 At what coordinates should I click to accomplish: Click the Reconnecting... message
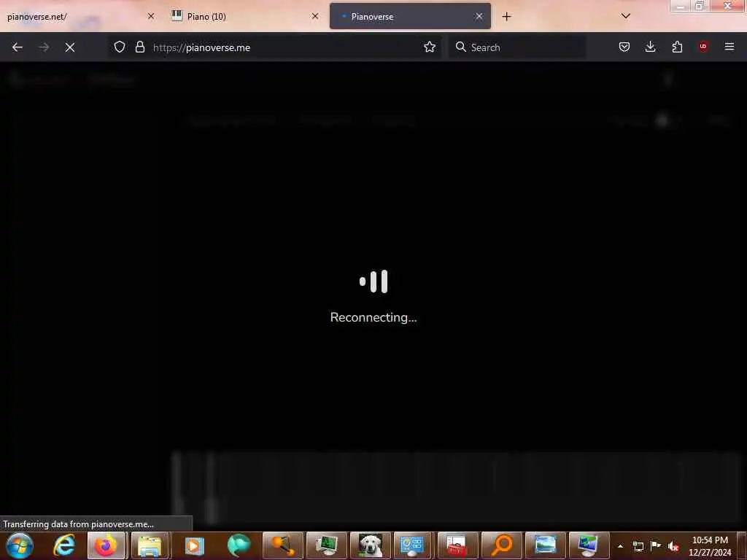pos(373,318)
